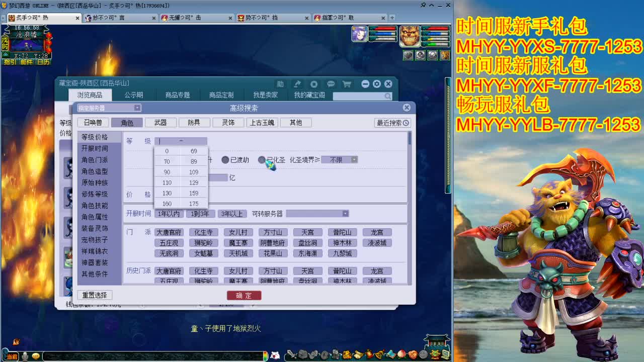
Task: Open the gear settings icon of 藏宝阁 window
Action: point(377,84)
